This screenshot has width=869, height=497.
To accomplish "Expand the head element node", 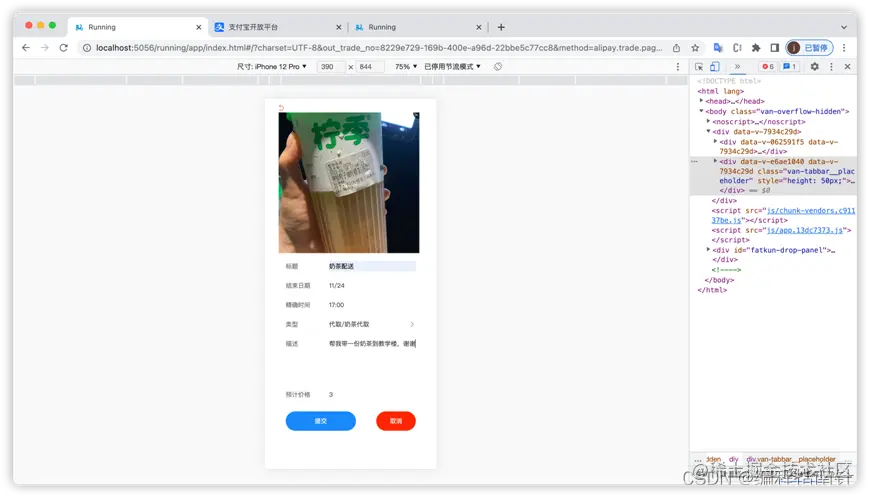I will coord(701,101).
